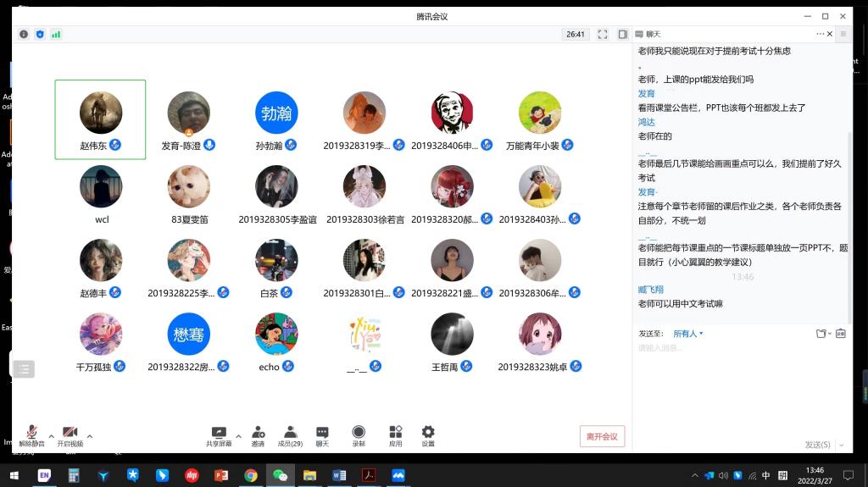Open the WeChat icon in Windows taskbar
868x487 pixels.
pos(280,475)
